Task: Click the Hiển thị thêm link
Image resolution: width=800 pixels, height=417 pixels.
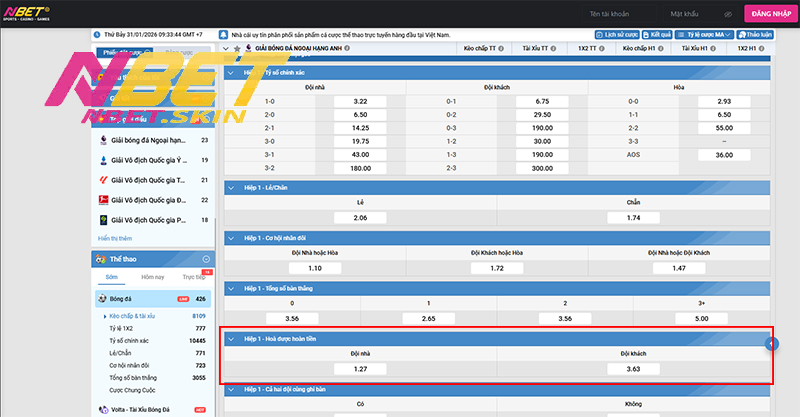Action: [x=116, y=238]
